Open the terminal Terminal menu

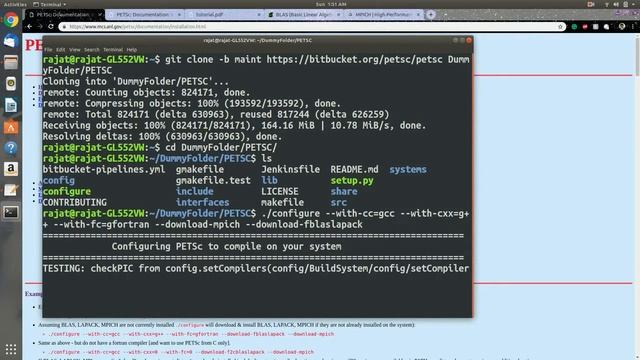coord(113,49)
